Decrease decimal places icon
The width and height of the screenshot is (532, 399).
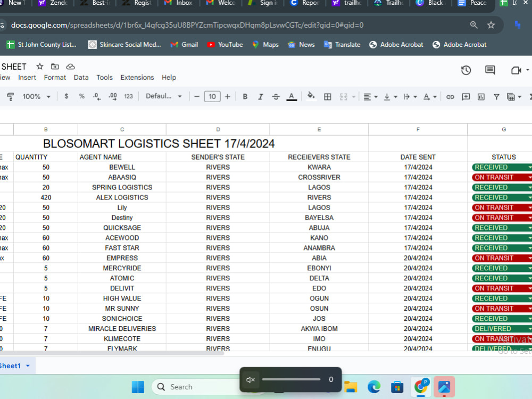point(97,97)
